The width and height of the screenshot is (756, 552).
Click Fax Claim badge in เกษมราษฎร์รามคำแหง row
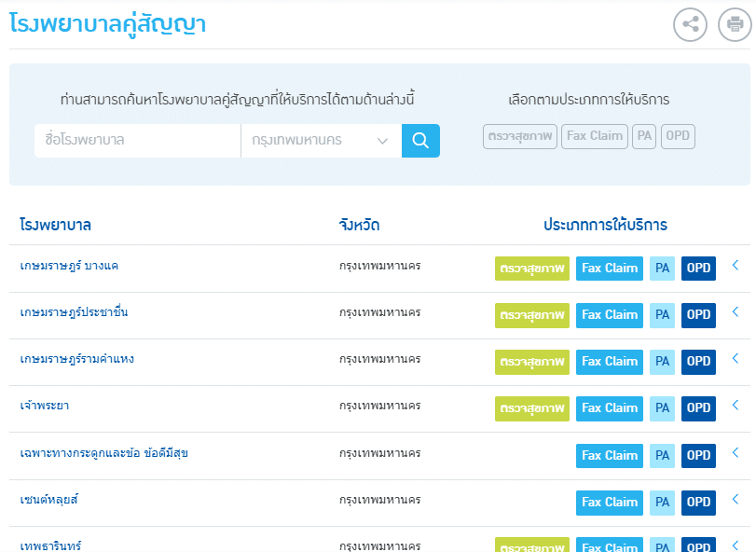pyautogui.click(x=610, y=362)
